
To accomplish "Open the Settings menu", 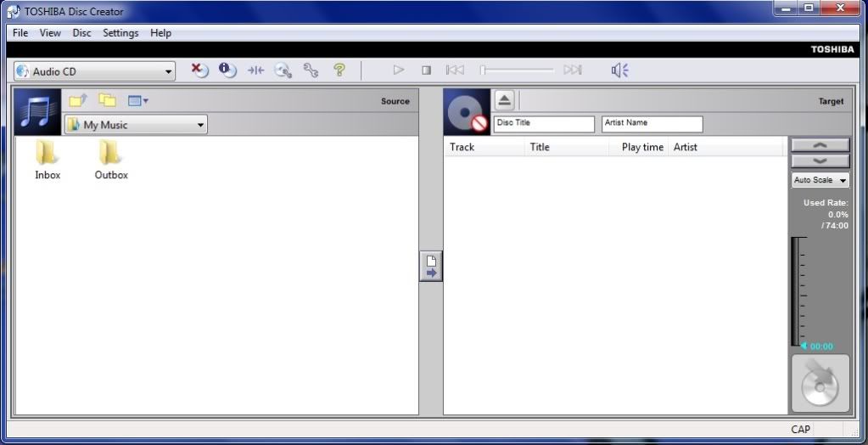I will pos(120,33).
